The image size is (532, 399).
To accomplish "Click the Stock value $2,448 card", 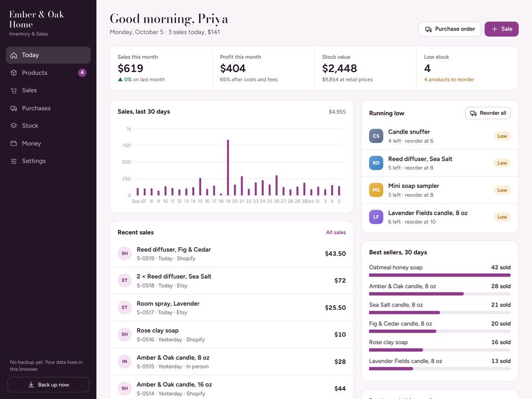I will coord(365,69).
